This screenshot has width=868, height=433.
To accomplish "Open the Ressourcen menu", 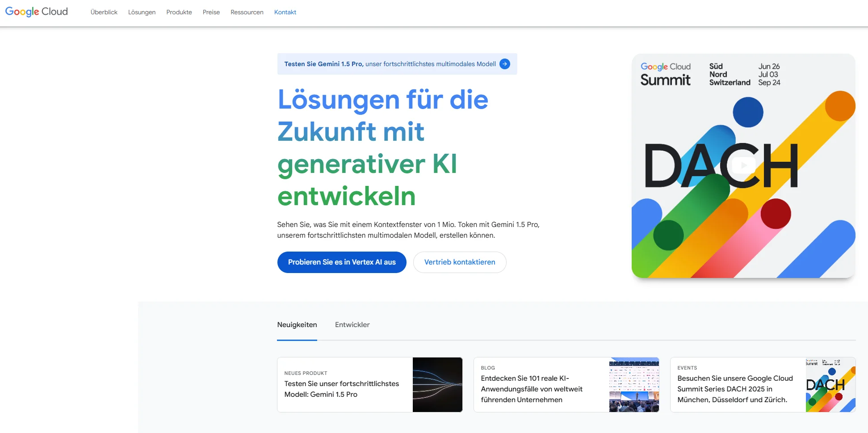I will [x=247, y=12].
